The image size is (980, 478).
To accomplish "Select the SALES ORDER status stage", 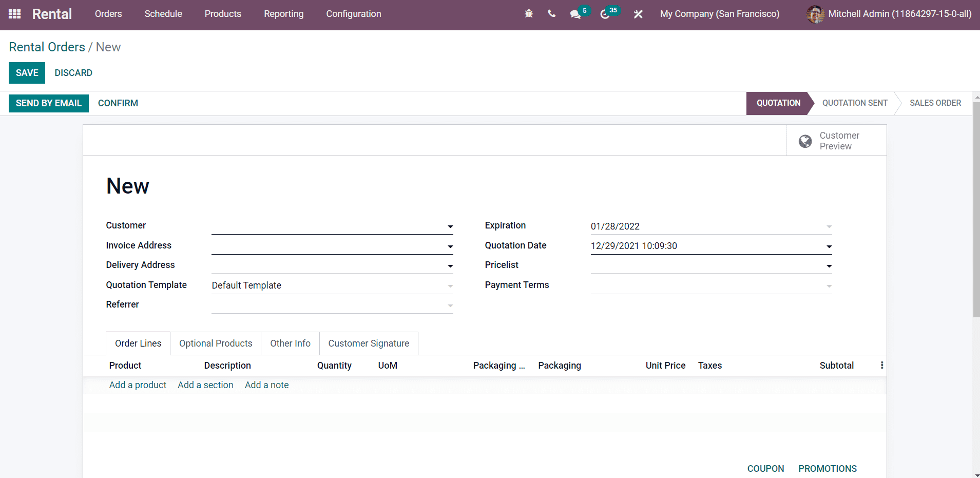I will pyautogui.click(x=935, y=103).
